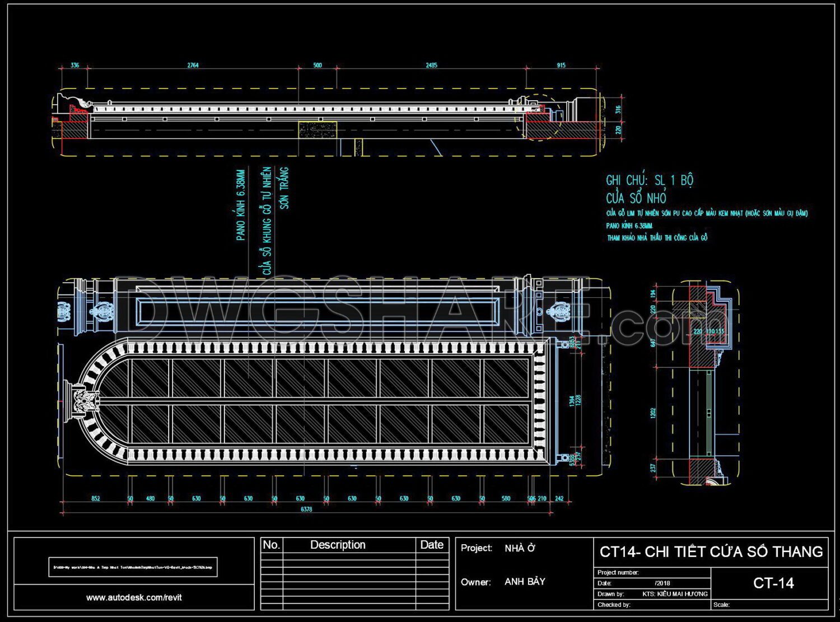Select the note GHI CHÚ: SL 1 BỘ

[x=650, y=180]
